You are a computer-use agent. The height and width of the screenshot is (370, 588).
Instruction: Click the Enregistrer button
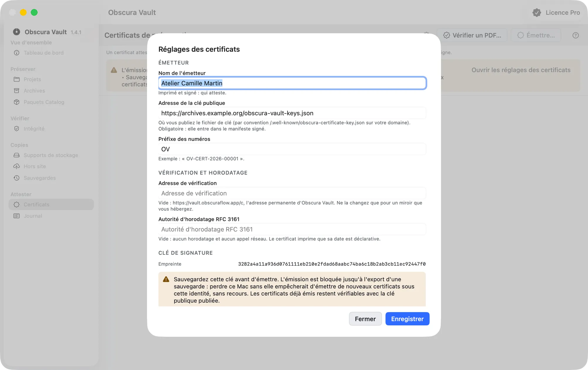[407, 319]
